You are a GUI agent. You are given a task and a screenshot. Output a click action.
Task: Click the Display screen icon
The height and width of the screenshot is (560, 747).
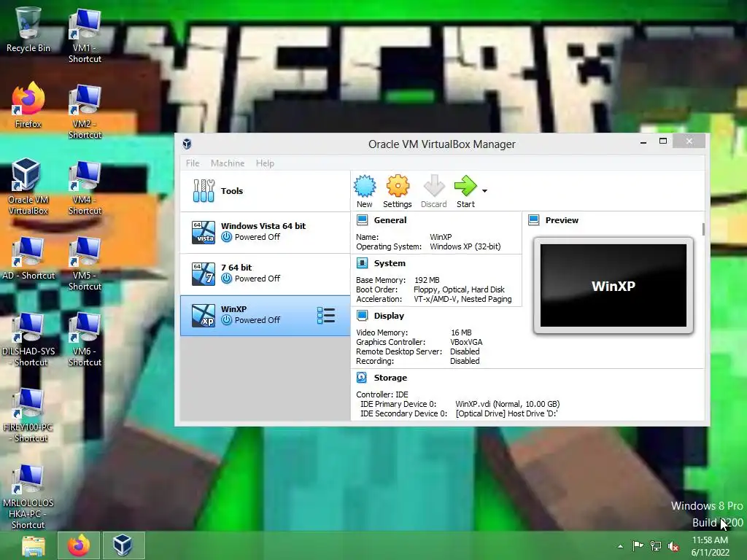pos(362,315)
